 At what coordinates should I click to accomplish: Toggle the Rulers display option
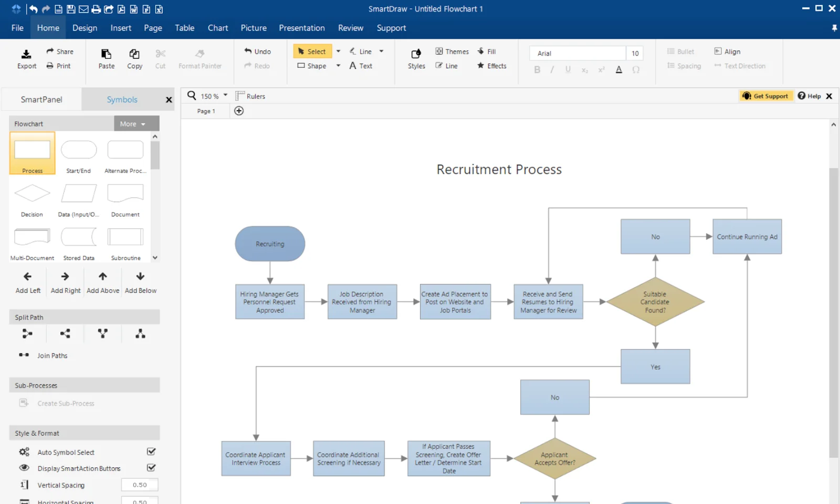250,96
